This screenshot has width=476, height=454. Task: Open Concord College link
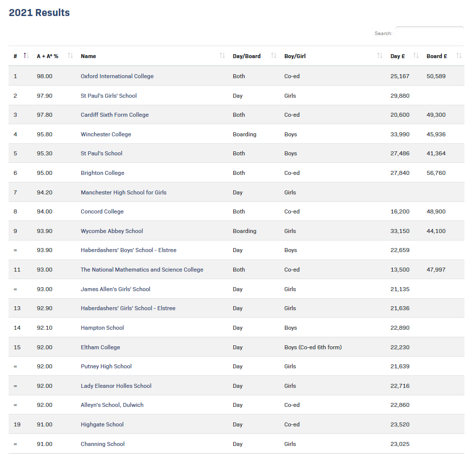(102, 211)
